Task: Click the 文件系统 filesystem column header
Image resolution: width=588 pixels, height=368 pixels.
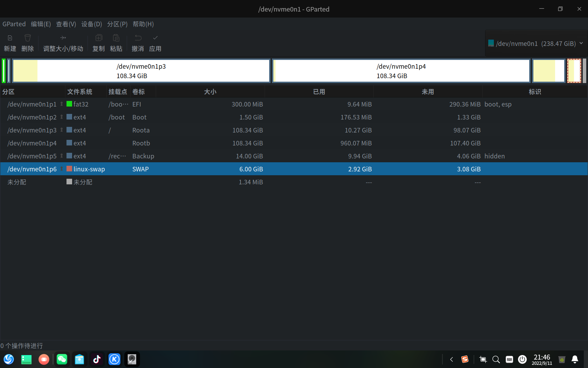Action: pos(80,92)
